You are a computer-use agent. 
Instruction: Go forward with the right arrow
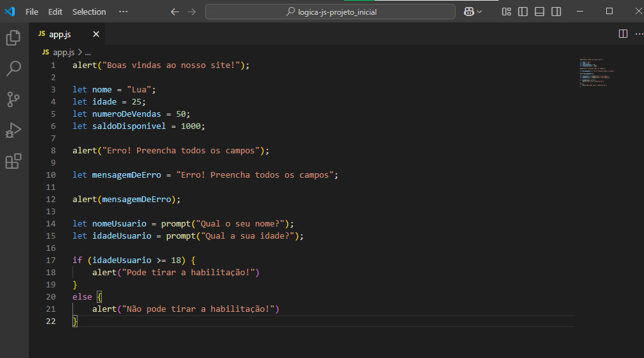(192, 12)
